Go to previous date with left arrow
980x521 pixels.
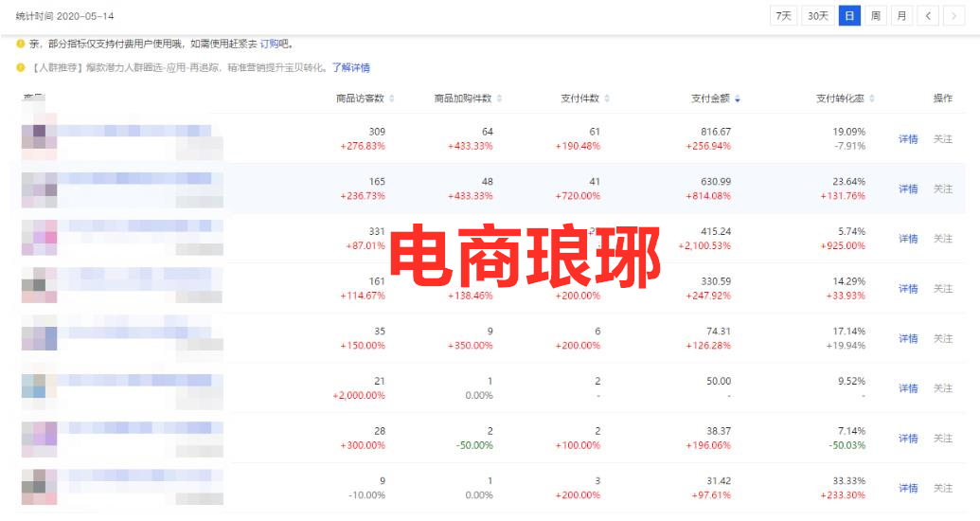928,16
